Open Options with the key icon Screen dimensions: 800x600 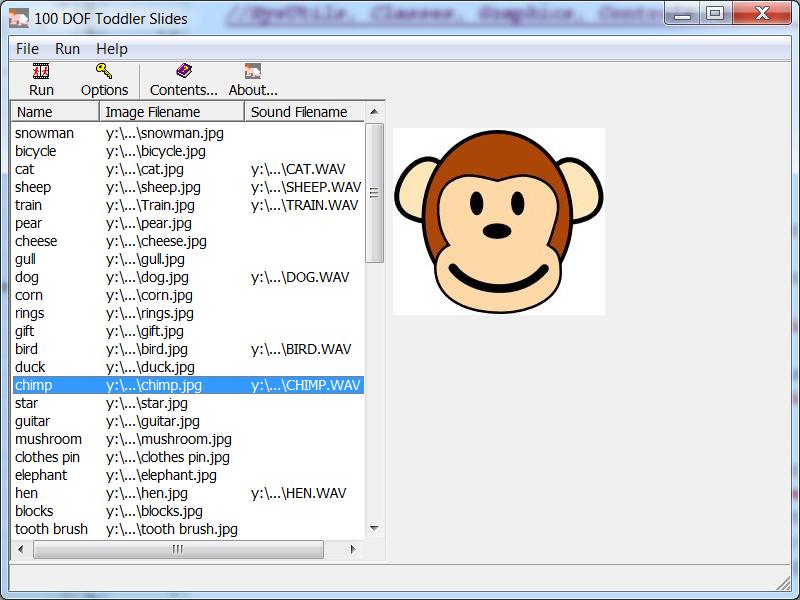point(104,71)
